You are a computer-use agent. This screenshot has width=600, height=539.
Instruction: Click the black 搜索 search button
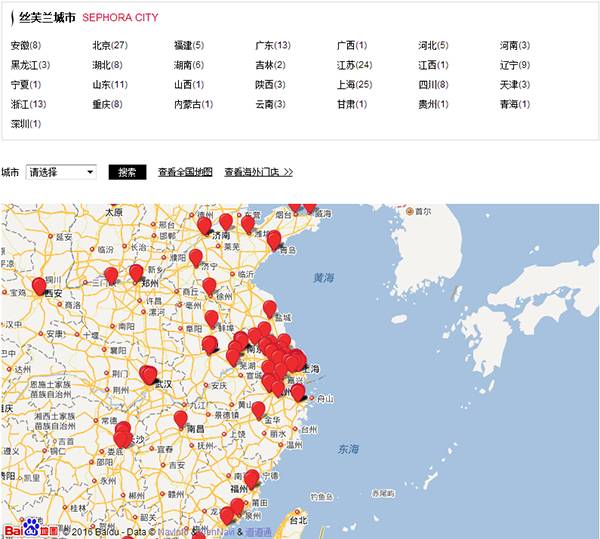tap(127, 172)
